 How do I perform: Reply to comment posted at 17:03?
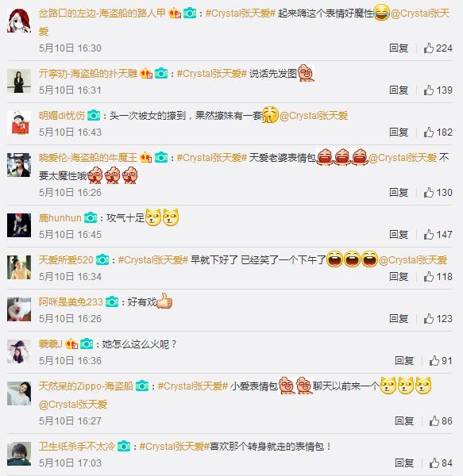point(404,463)
